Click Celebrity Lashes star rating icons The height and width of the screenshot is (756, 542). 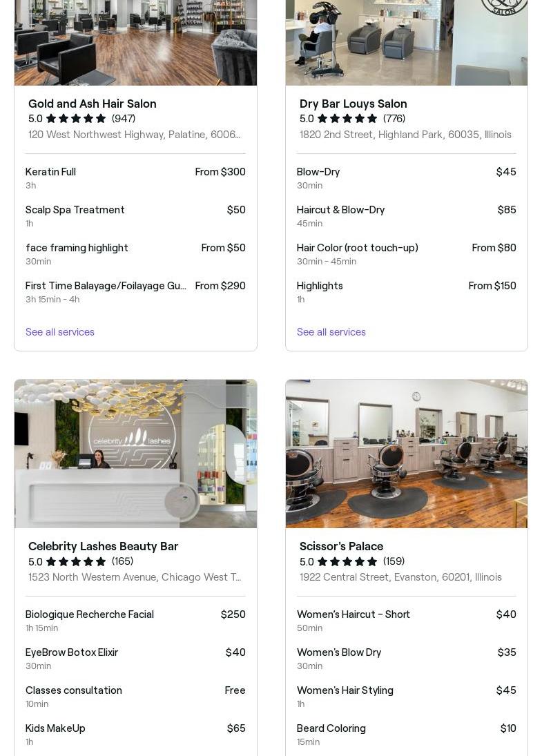click(x=76, y=561)
